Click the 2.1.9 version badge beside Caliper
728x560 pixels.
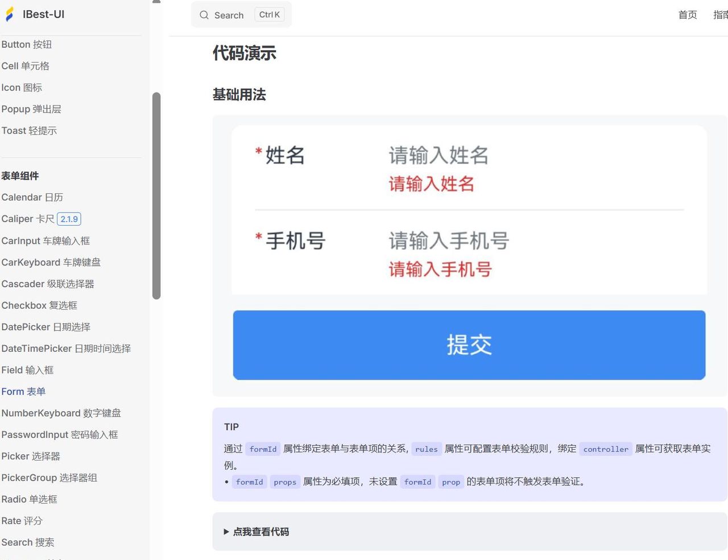(x=69, y=218)
